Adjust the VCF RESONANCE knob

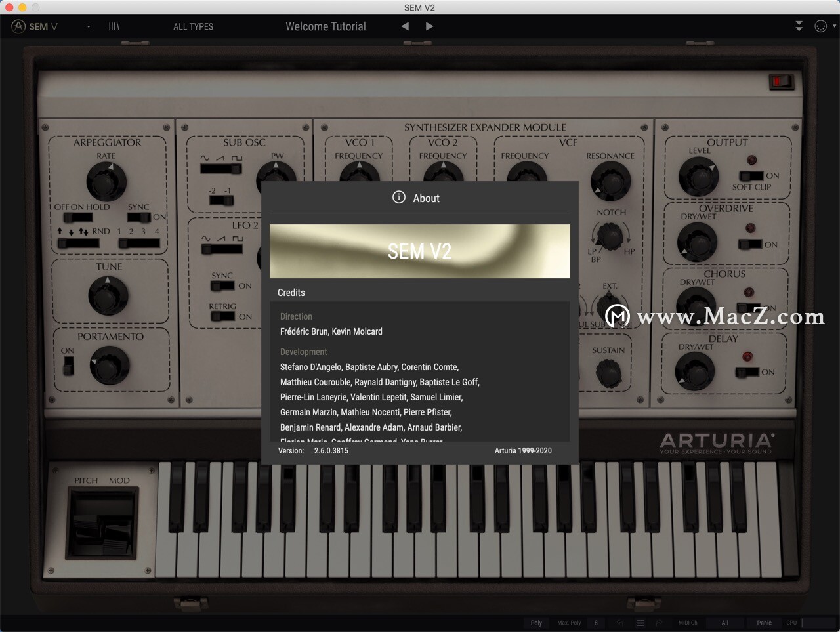(x=610, y=180)
